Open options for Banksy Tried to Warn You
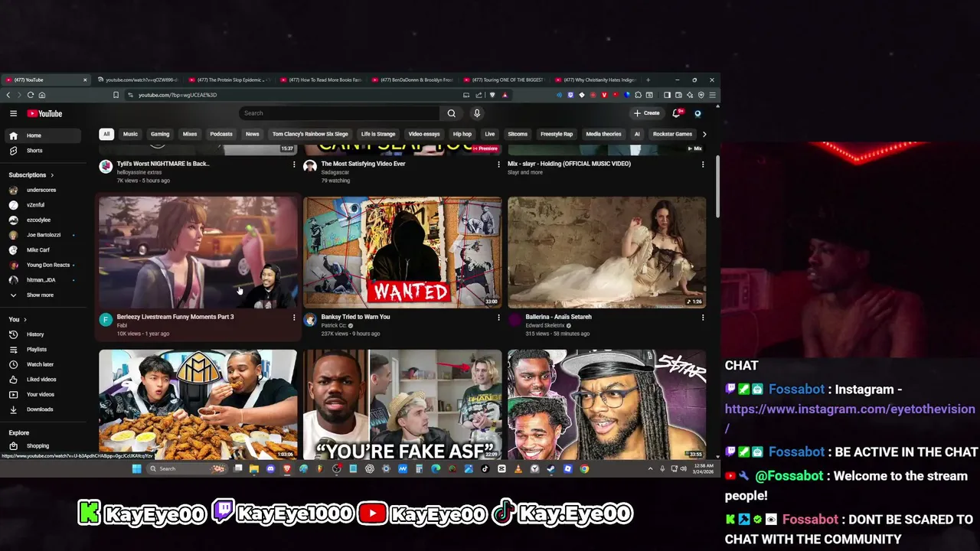This screenshot has width=980, height=551. click(498, 317)
